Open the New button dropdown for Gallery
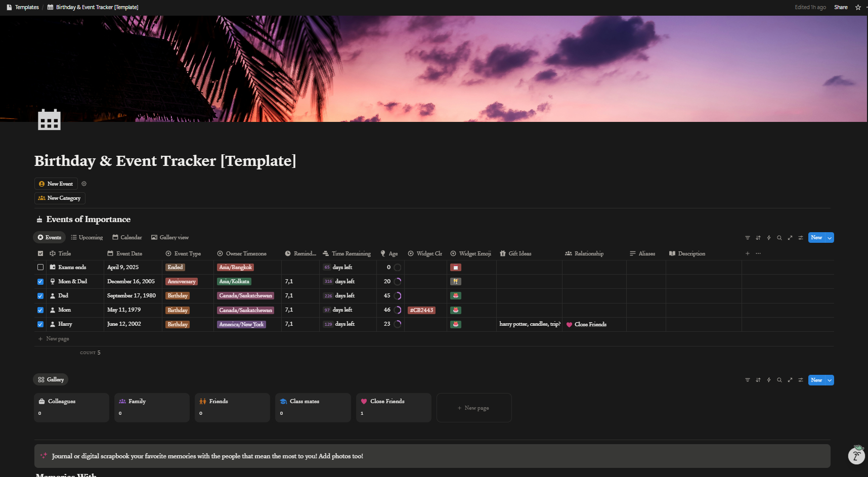Viewport: 868px width, 477px height. click(x=829, y=380)
